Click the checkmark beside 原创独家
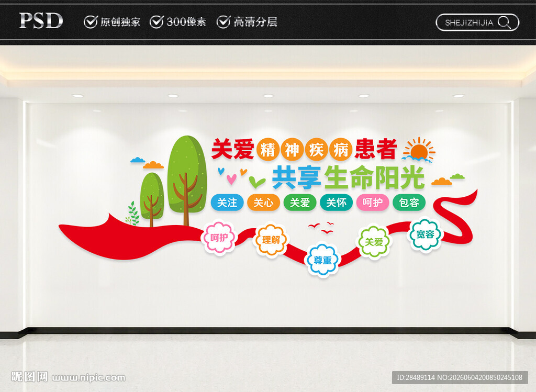Image resolution: width=536 pixels, height=392 pixels. point(91,22)
